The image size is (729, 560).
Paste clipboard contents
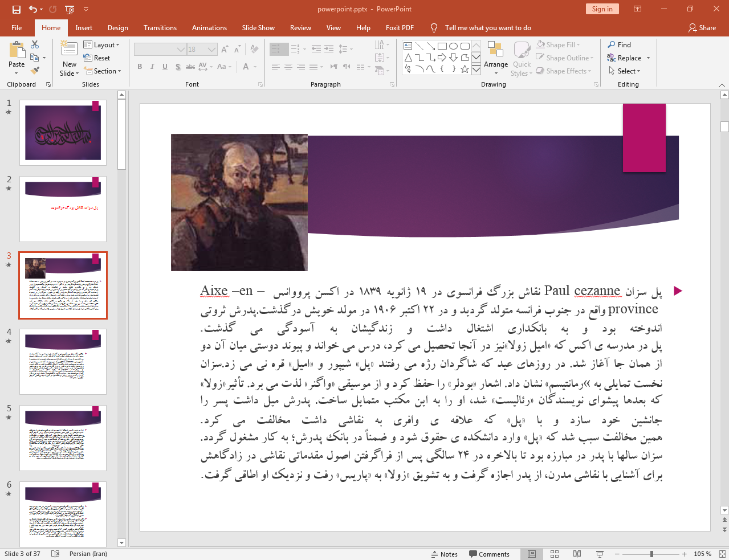pos(17,58)
